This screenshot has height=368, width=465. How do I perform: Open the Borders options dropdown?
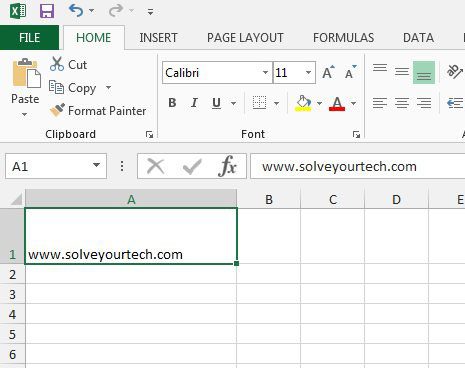coord(276,103)
